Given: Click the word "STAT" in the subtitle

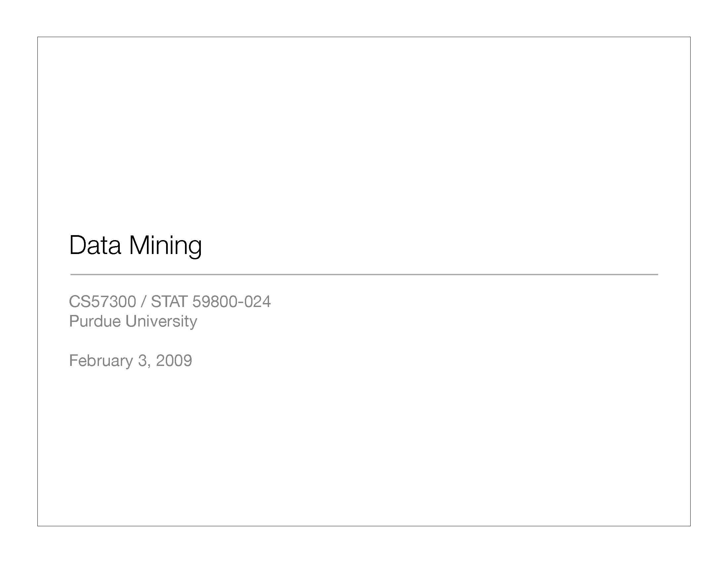Looking at the screenshot, I should 169,301.
